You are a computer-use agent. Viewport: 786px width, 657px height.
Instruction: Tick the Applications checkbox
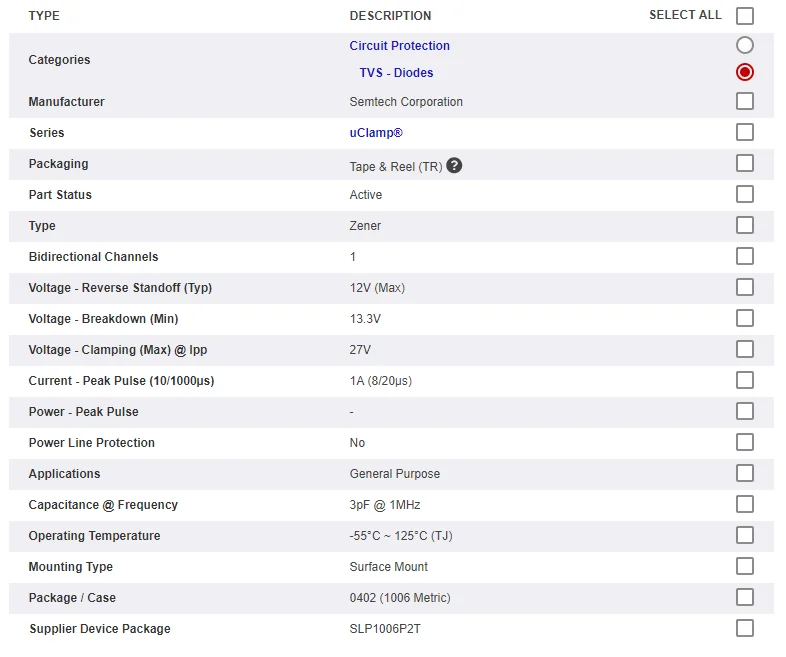point(744,473)
